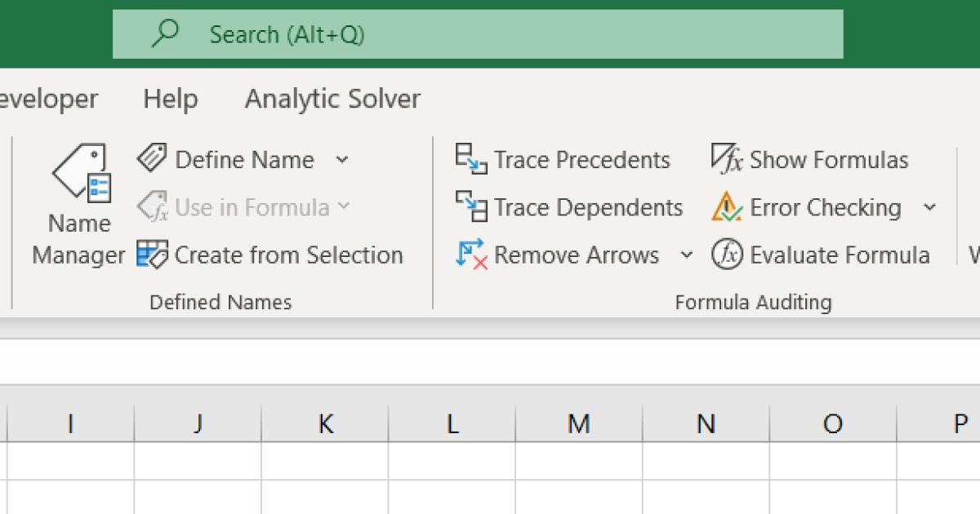Open the Error Checking dropdown arrow
980x514 pixels.
pos(929,207)
